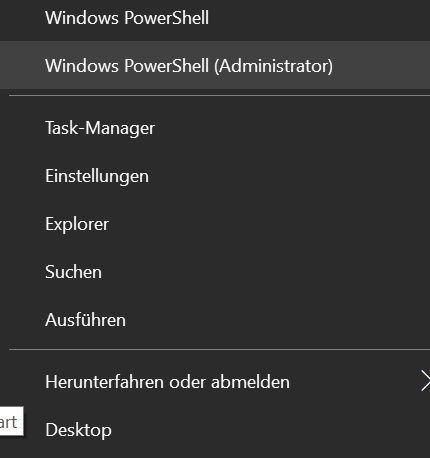Click the Ausführen text label

click(x=85, y=320)
